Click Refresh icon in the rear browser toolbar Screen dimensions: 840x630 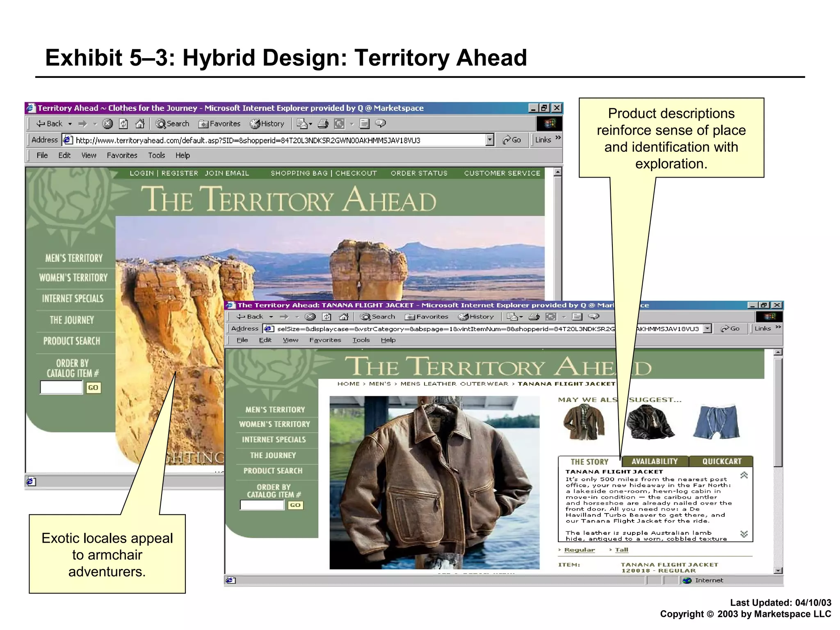(x=123, y=123)
